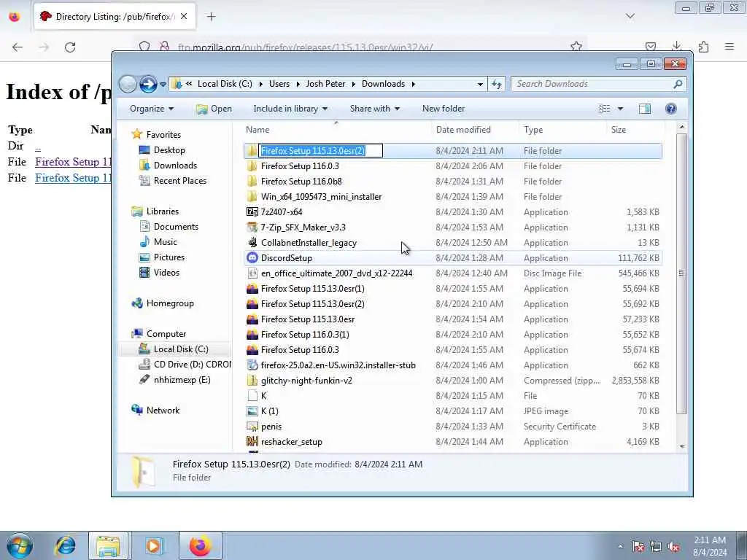Open Firefox downloads panel
747x560 pixels.
click(x=676, y=46)
